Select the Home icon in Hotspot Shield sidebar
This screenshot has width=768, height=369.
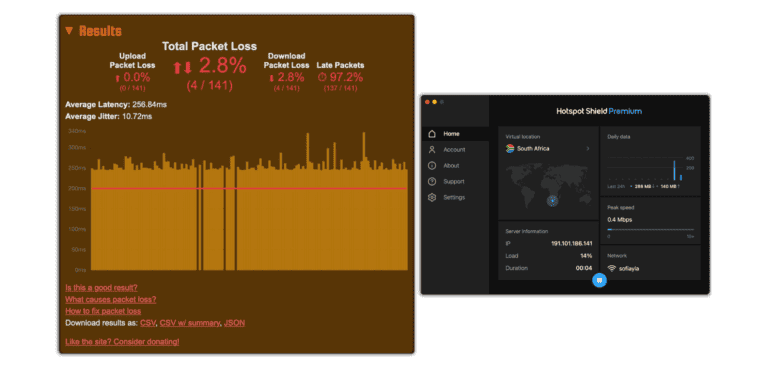pos(432,134)
